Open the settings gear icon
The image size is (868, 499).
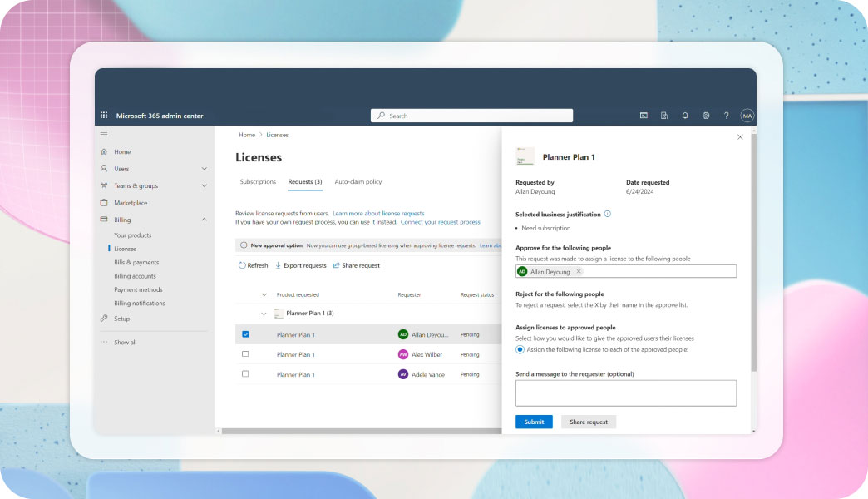pyautogui.click(x=706, y=116)
